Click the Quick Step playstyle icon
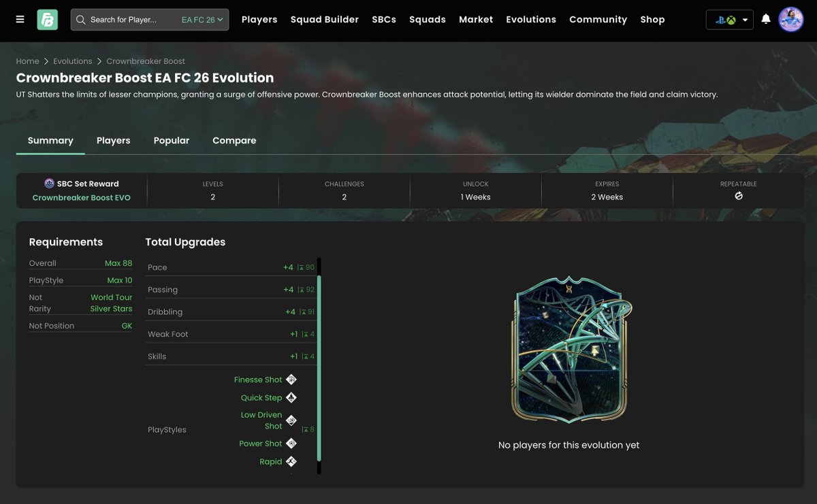The width and height of the screenshot is (817, 504). pos(291,398)
